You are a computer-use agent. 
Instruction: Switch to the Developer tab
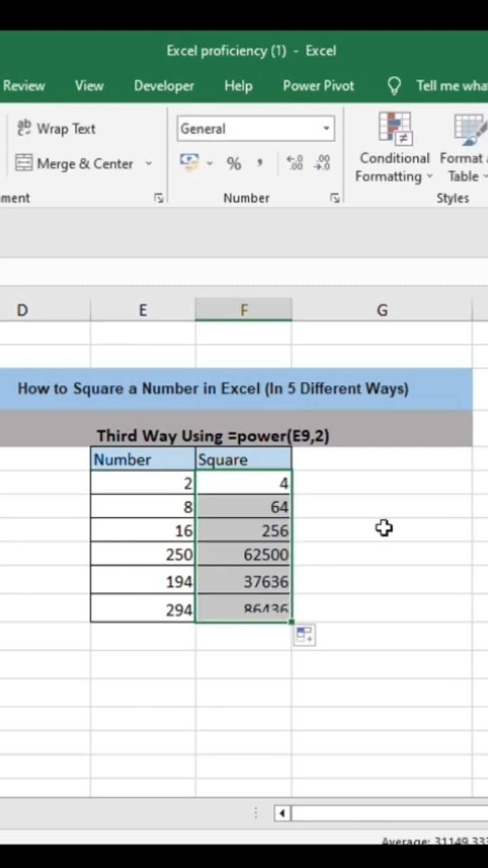pos(164,85)
